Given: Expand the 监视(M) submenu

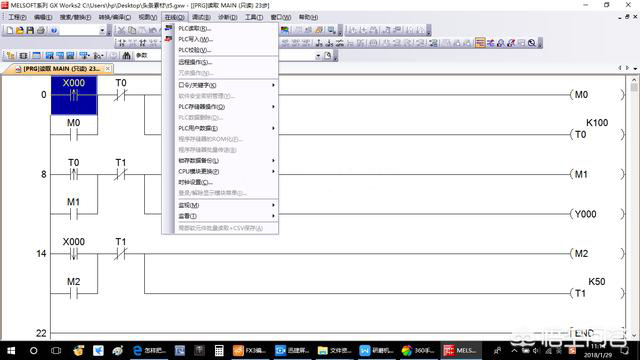Looking at the screenshot, I should click(220, 205).
